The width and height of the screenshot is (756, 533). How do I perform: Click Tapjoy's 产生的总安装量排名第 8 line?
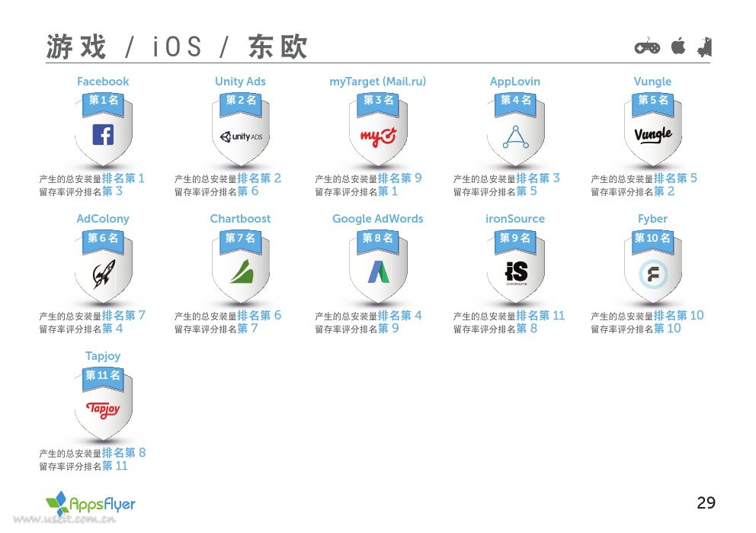pos(92,453)
